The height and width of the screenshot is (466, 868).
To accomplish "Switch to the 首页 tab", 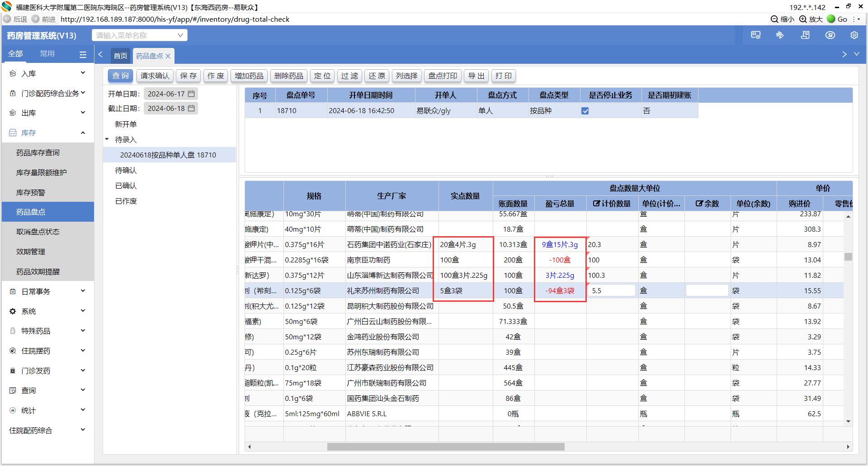I will 120,56.
